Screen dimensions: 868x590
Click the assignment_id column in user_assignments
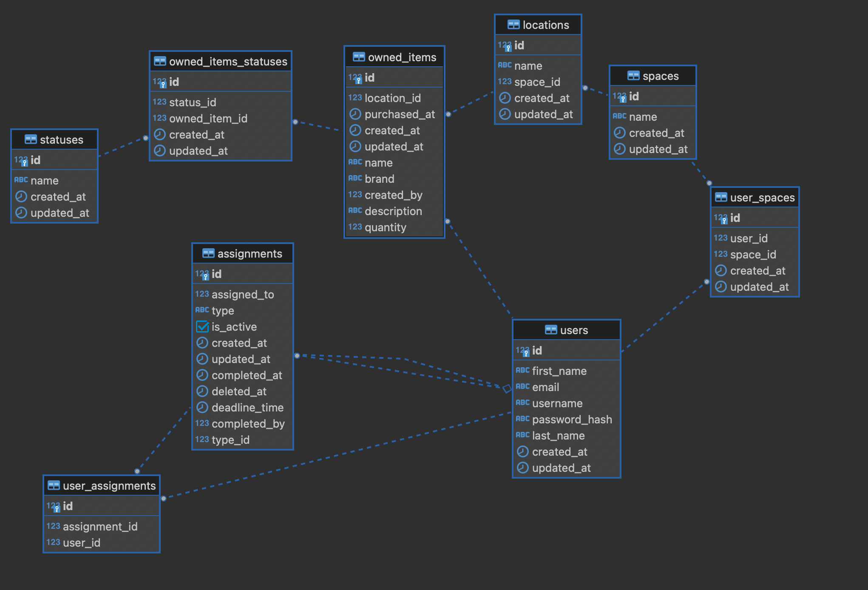pyautogui.click(x=100, y=526)
